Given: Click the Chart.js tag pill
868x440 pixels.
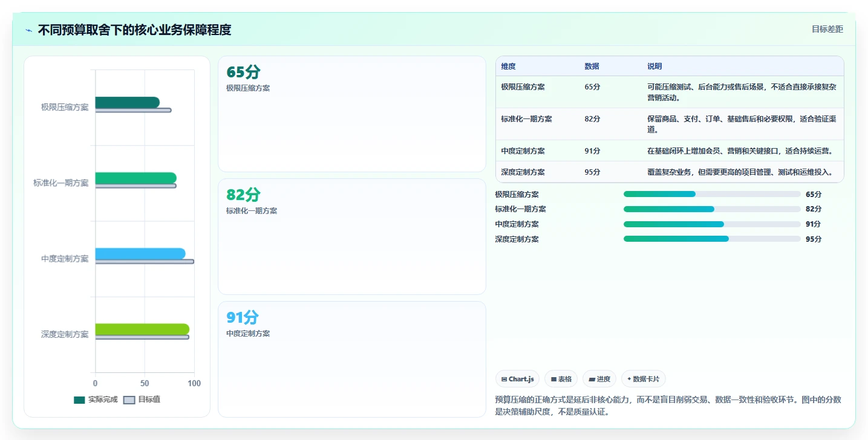Looking at the screenshot, I should coord(517,379).
